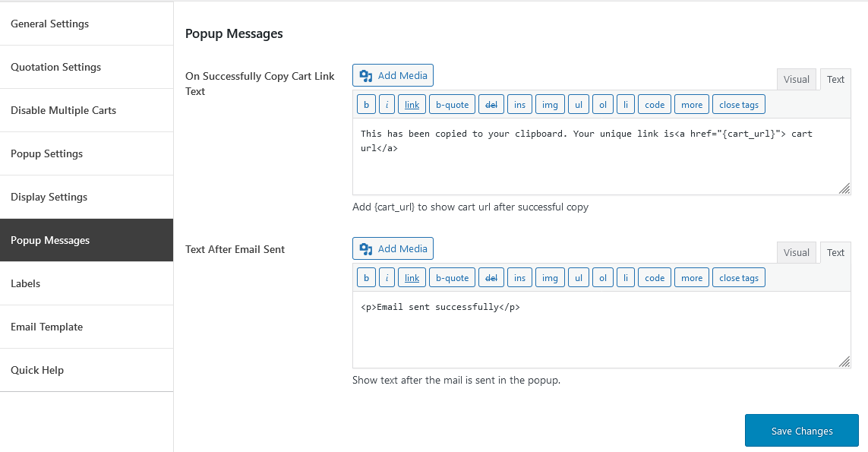Switch email sent editor to Visual tab
Image resolution: width=868 pixels, height=452 pixels.
point(796,252)
